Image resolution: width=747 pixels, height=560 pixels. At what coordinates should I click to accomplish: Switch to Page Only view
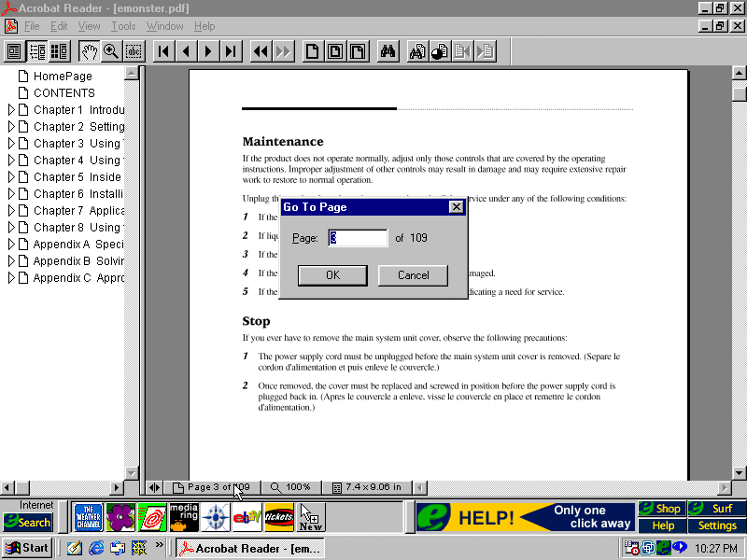pos(14,51)
